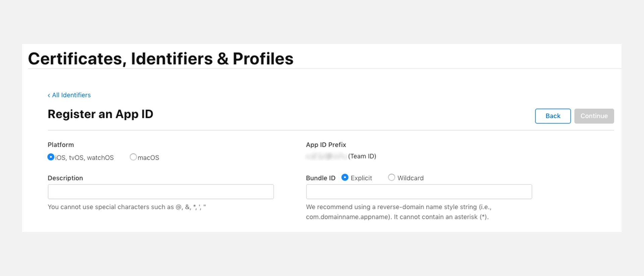644x276 pixels.
Task: Click the (Team ID) text
Action: [362, 156]
